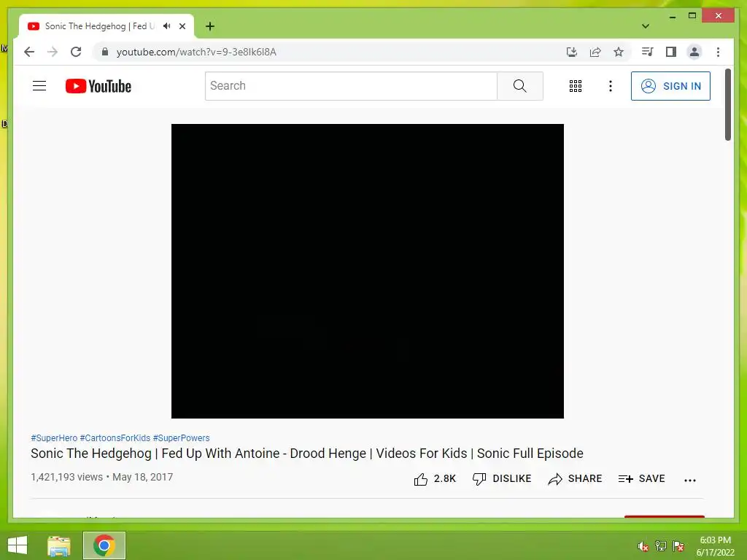Go to YouTube home via logo
This screenshot has height=560, width=747.
[98, 86]
